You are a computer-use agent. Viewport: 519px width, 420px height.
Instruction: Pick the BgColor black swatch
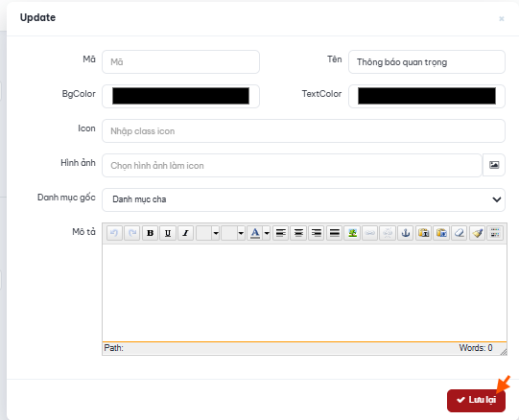[180, 96]
